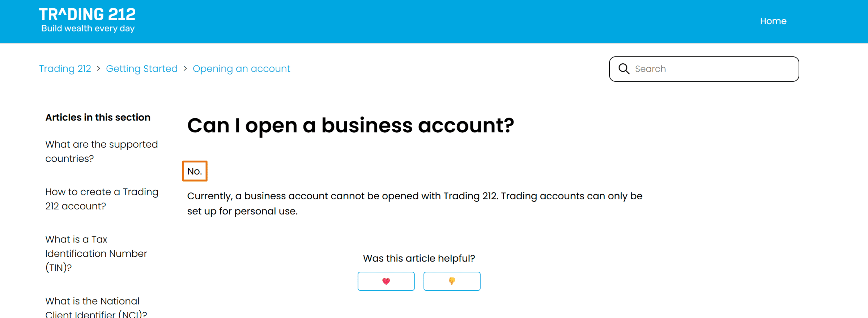Open the Home menu item
The image size is (868, 318).
pos(773,21)
